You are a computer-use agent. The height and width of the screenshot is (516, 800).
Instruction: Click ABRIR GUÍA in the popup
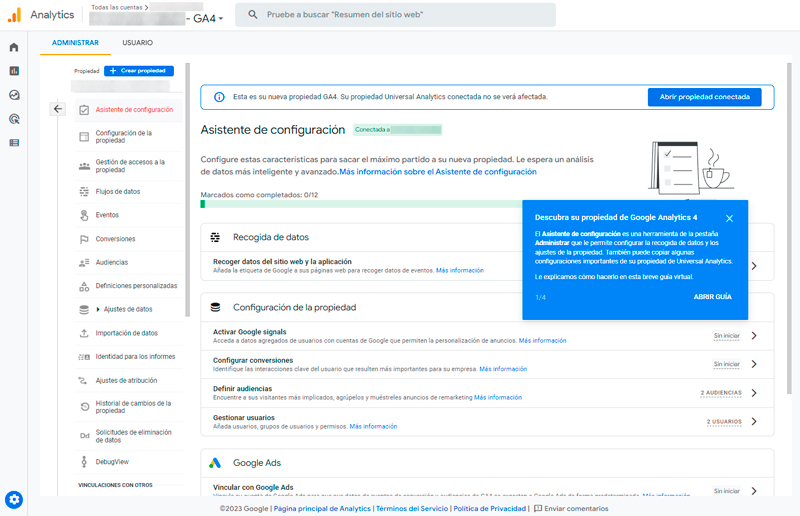(712, 297)
